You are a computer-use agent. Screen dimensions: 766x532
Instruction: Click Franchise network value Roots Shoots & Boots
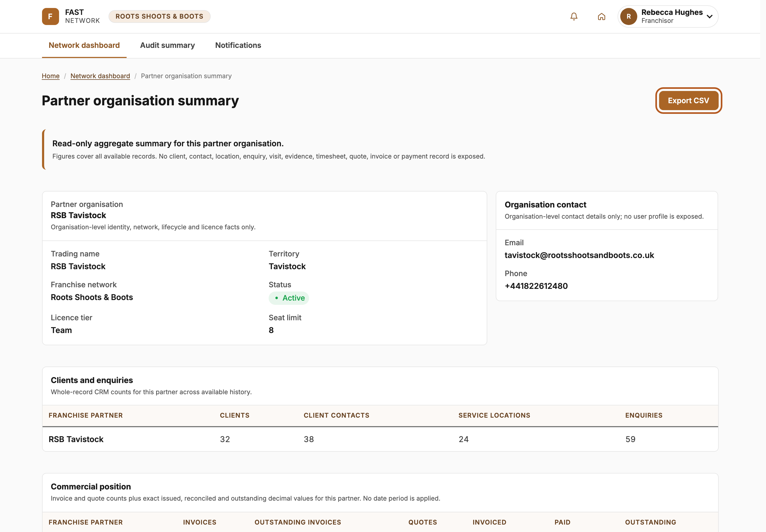click(x=92, y=297)
